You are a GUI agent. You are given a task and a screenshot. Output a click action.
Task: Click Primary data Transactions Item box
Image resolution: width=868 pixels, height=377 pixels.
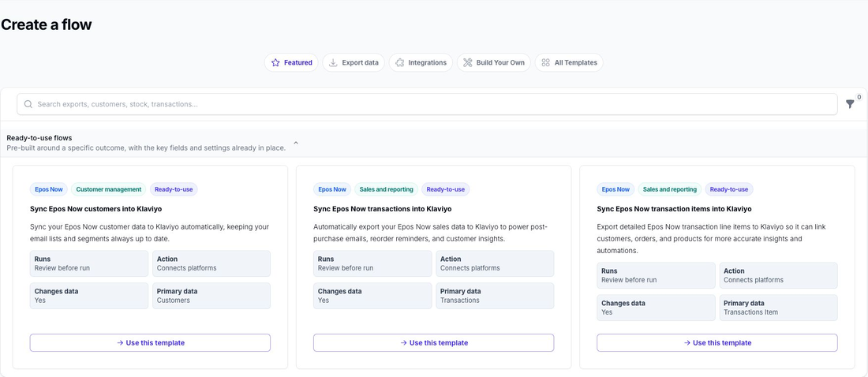click(778, 308)
